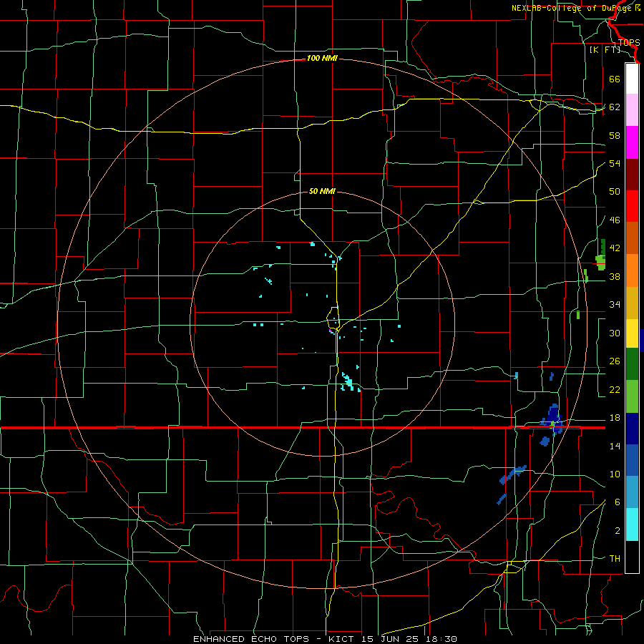Click the legend value '22'
This screenshot has height=644, width=644.
pyautogui.click(x=615, y=389)
